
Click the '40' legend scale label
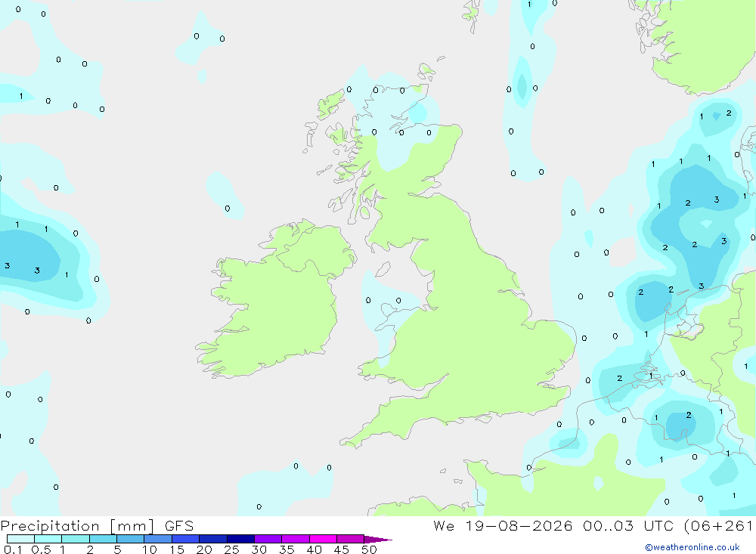coord(314,549)
